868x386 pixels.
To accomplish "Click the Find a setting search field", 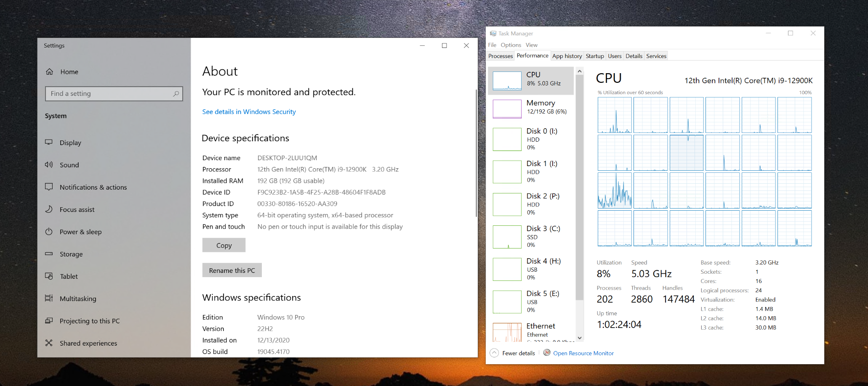I will [x=109, y=94].
